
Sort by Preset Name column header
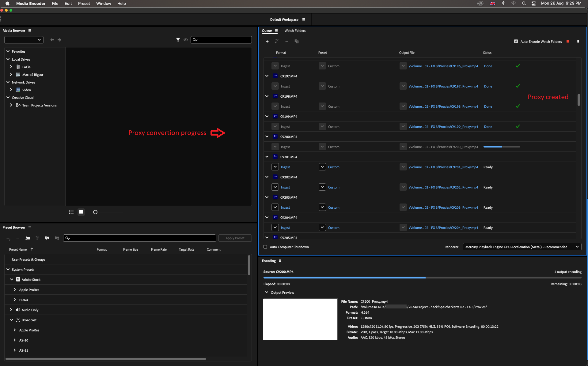pos(18,249)
